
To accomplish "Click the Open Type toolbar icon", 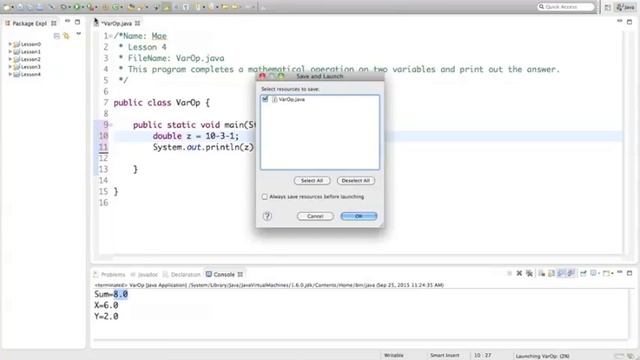I will pyautogui.click(x=131, y=7).
